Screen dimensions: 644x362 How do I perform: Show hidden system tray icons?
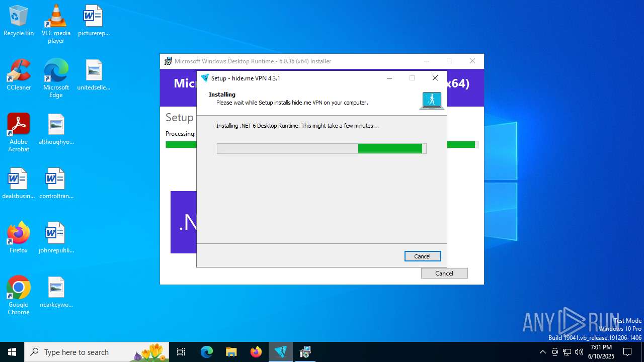(542, 352)
